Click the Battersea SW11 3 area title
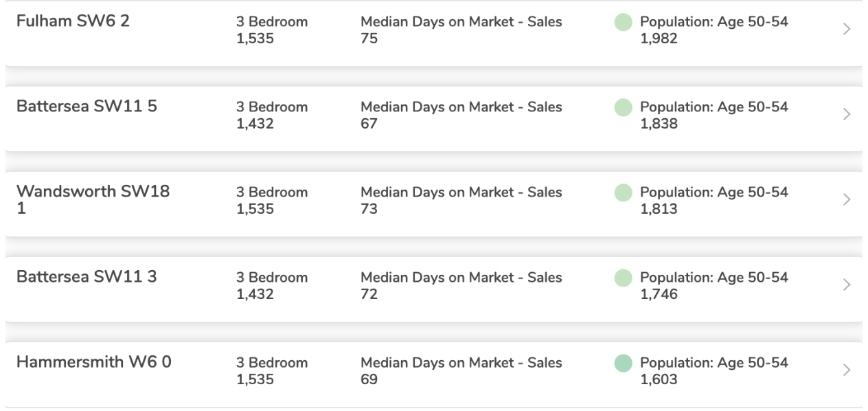The height and width of the screenshot is (411, 868). tap(87, 277)
